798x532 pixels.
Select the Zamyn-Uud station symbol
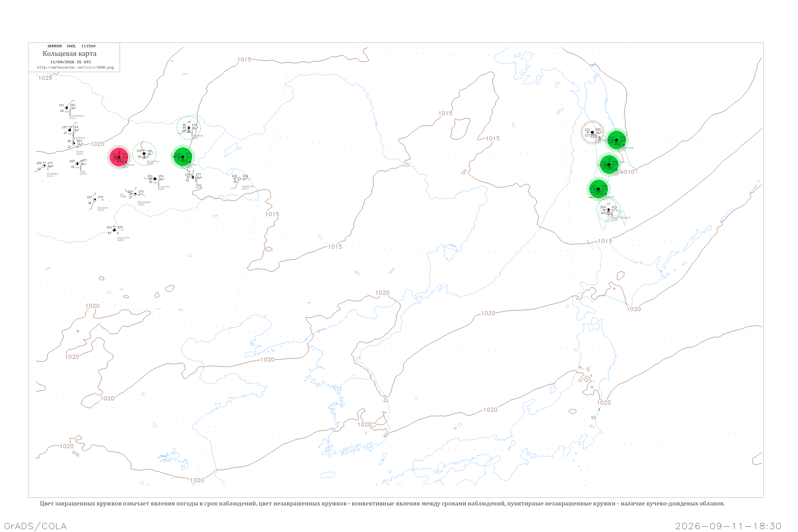tap(114, 230)
